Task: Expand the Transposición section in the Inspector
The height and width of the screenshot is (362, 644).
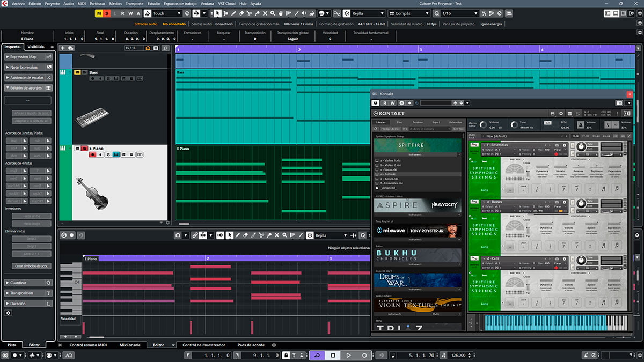Action: [x=28, y=293]
